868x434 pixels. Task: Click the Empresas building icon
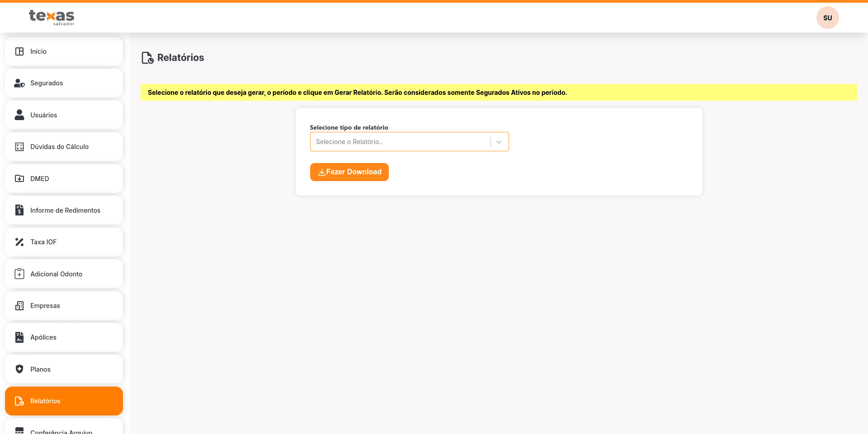point(19,306)
